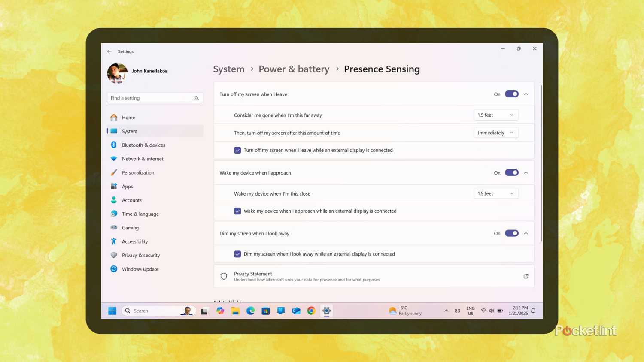Viewport: 644px width, 362px height.
Task: Collapse the 'Wake my device when I approach' section
Action: 526,172
